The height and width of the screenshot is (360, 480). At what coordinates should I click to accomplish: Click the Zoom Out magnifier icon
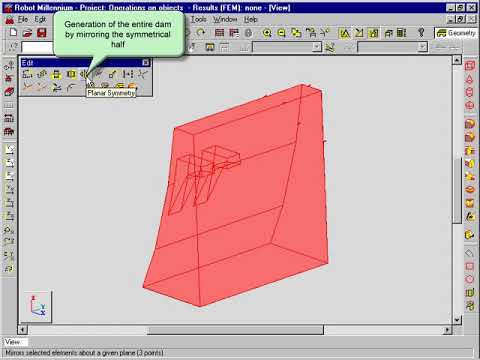pos(281,33)
